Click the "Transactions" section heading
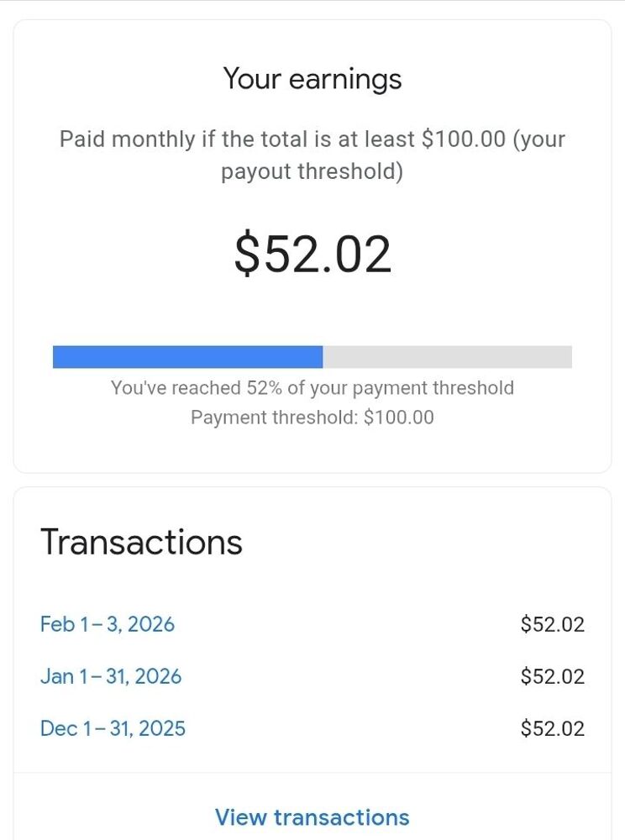The image size is (625, 840). [x=141, y=543]
